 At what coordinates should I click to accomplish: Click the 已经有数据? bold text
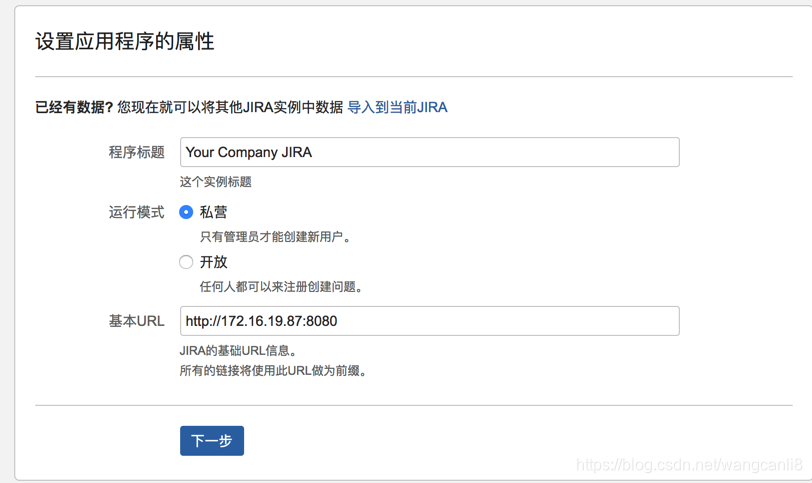[74, 107]
